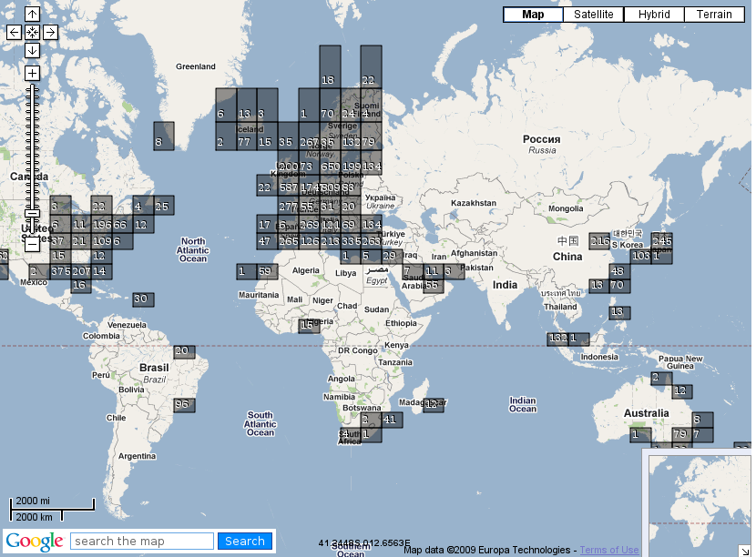Zoom out using the minus icon
This screenshot has width=756, height=557.
coord(34,246)
